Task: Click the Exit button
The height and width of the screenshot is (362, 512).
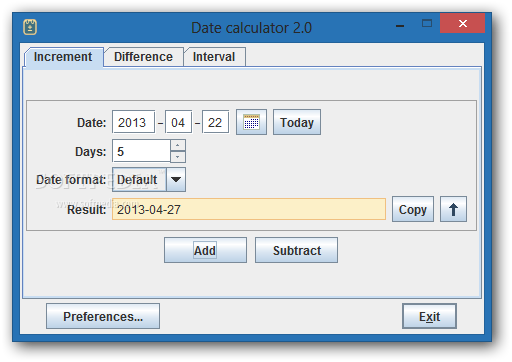Action: [x=429, y=316]
